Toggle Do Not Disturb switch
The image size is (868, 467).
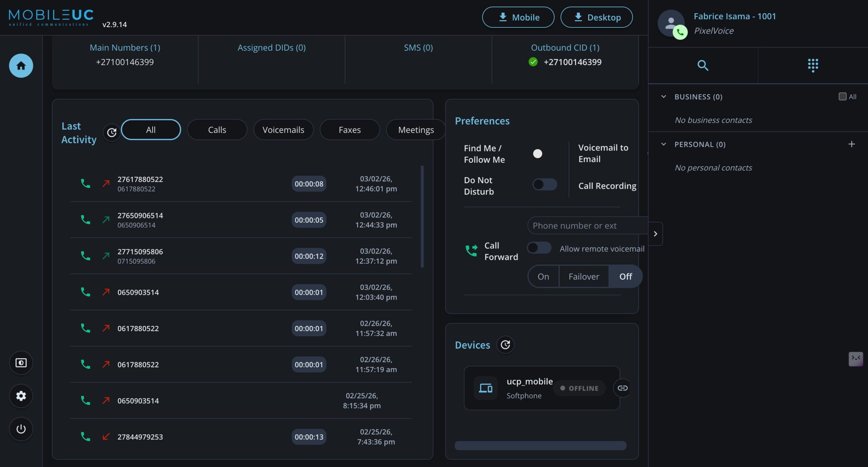tap(545, 185)
